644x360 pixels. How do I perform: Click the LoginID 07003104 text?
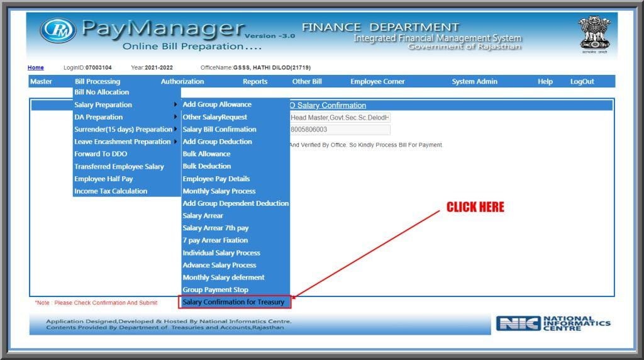click(x=87, y=67)
